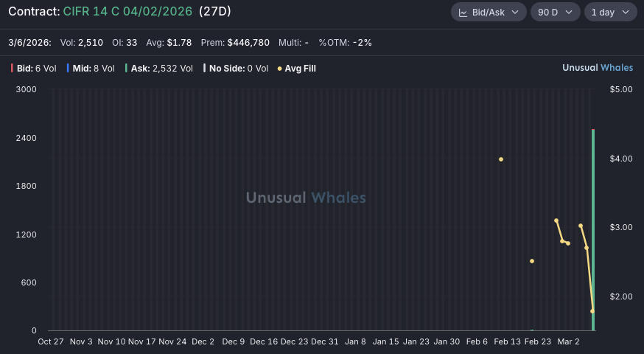Click the '%OTM: -2%' value
This screenshot has width=644, height=354.
[345, 42]
